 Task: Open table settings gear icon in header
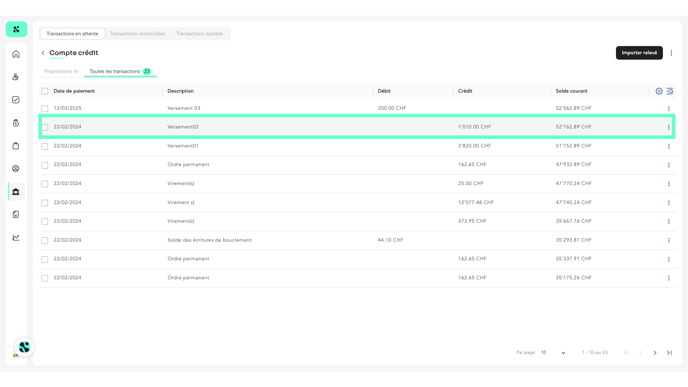point(659,91)
